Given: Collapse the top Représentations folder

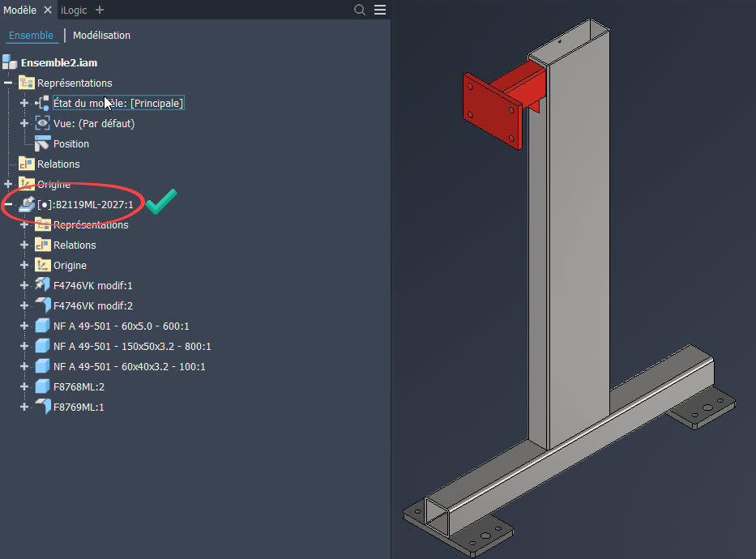Looking at the screenshot, I should tap(9, 83).
